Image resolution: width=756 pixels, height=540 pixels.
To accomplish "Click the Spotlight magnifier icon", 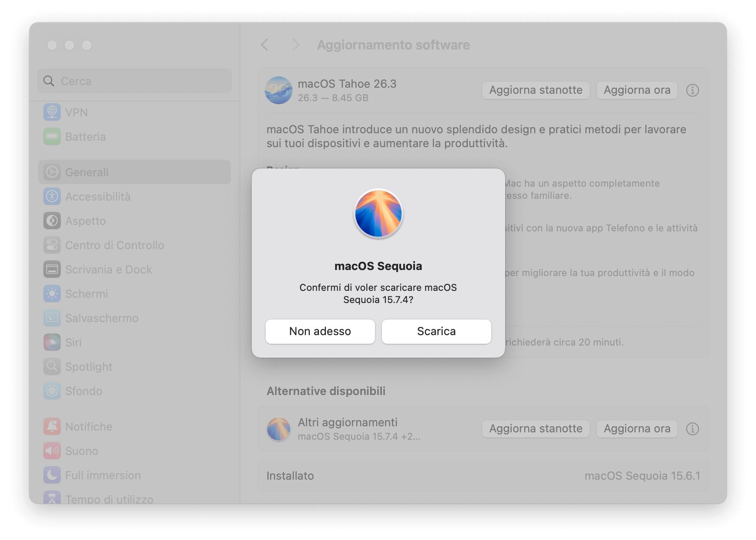I will [x=52, y=366].
